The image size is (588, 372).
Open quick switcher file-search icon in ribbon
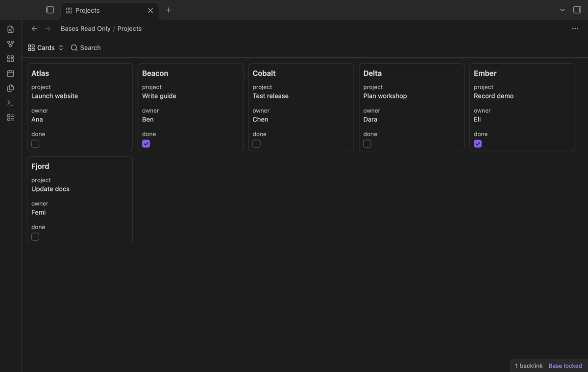click(x=10, y=29)
